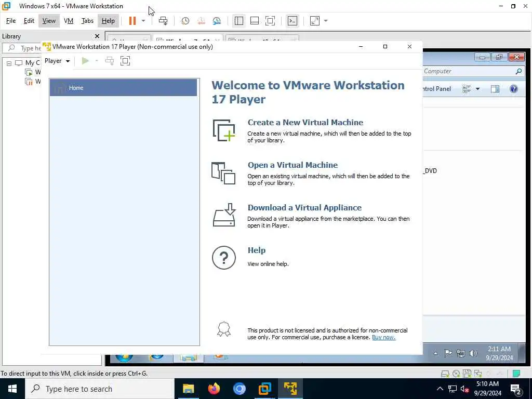This screenshot has width=532, height=399.
Task: Click the new virtual machine plus icon
Action: click(224, 130)
